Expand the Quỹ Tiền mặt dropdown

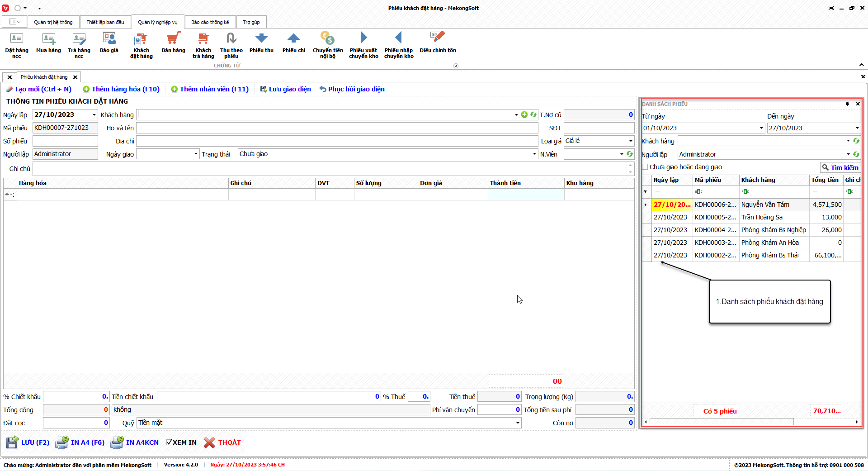pos(518,423)
